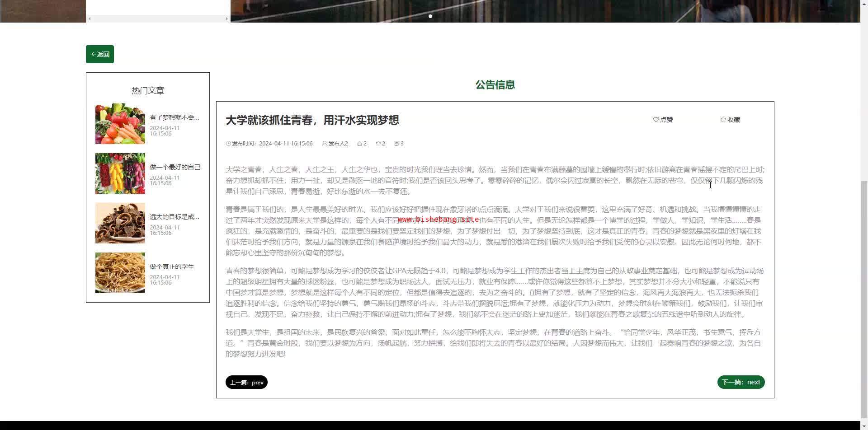The height and width of the screenshot is (430, 868).
Task: Bookmark the article with the 收藏 star
Action: click(x=730, y=120)
